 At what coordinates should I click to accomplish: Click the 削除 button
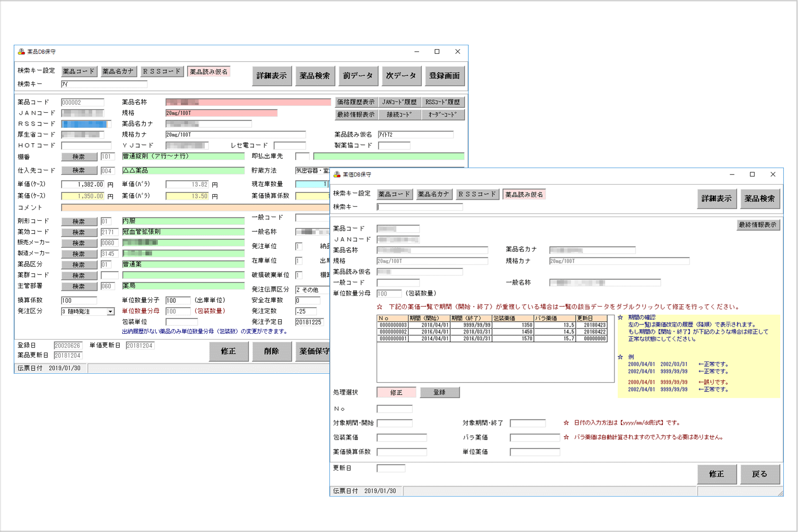coord(271,351)
